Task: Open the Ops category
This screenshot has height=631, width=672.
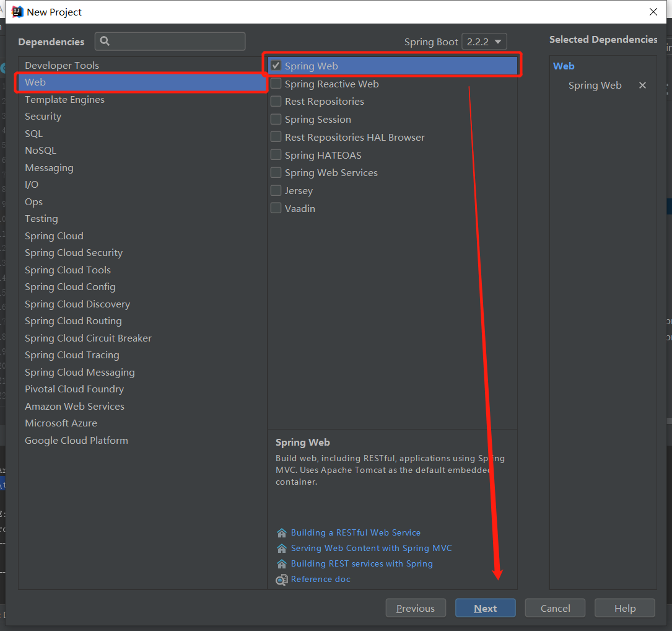Action: 142,201
